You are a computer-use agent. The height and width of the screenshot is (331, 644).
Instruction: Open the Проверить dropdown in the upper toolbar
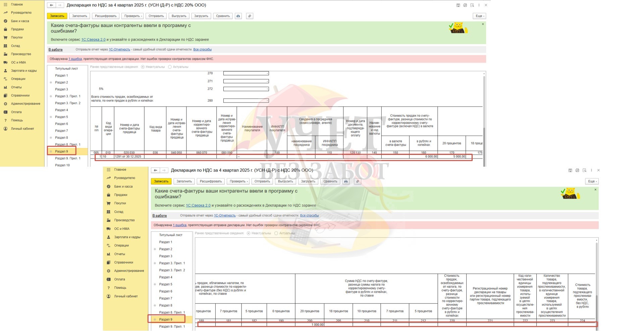[132, 16]
